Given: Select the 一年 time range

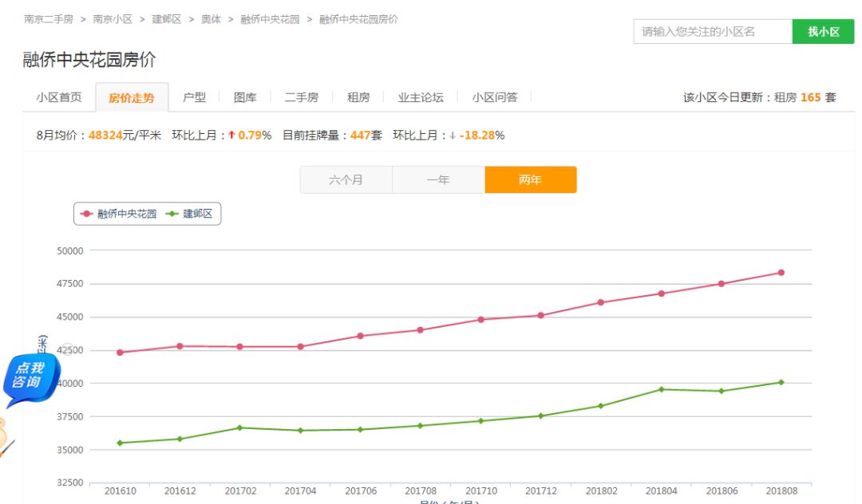Looking at the screenshot, I should pyautogui.click(x=438, y=179).
